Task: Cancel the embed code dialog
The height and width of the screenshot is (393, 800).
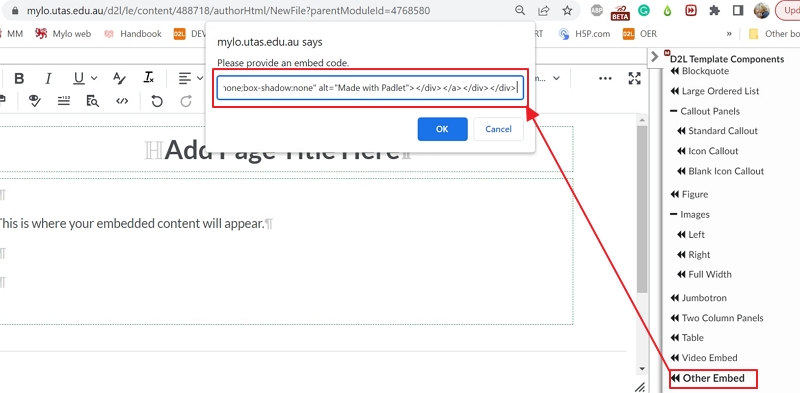Action: click(x=498, y=129)
